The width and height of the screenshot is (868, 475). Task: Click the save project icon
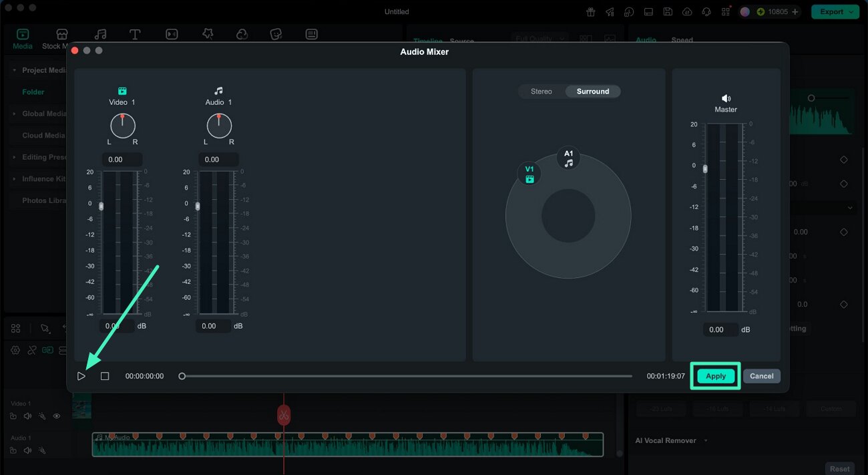668,12
